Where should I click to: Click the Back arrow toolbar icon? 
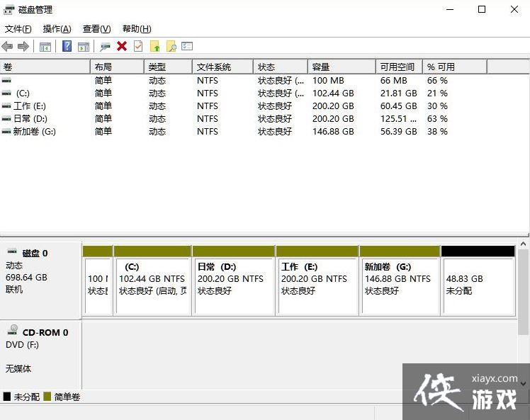click(7, 46)
